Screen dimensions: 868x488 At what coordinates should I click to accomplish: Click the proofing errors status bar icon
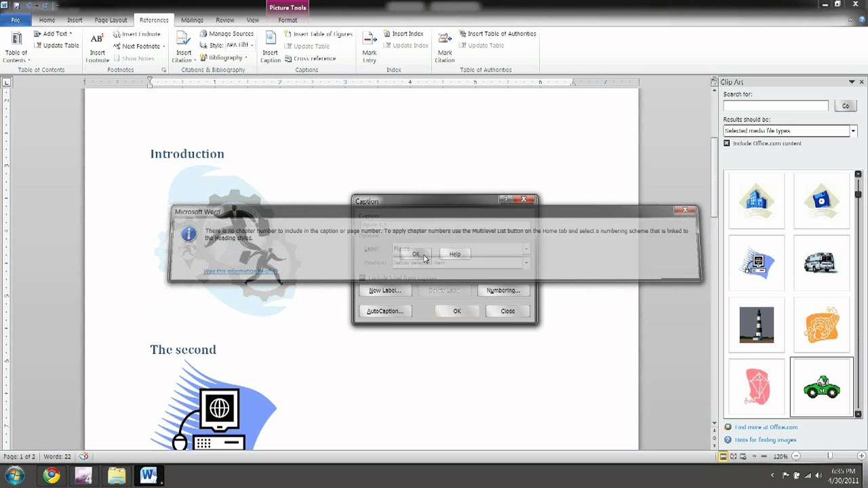(x=84, y=457)
